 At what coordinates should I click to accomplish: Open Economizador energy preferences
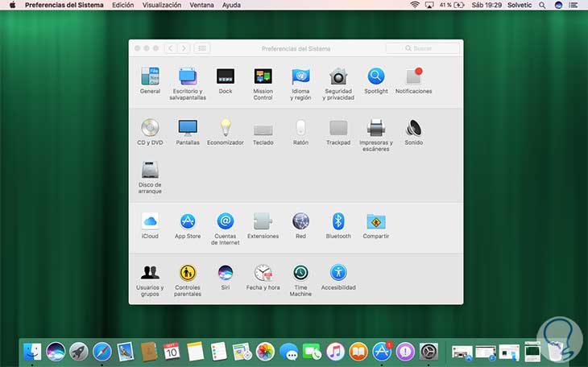click(226, 128)
